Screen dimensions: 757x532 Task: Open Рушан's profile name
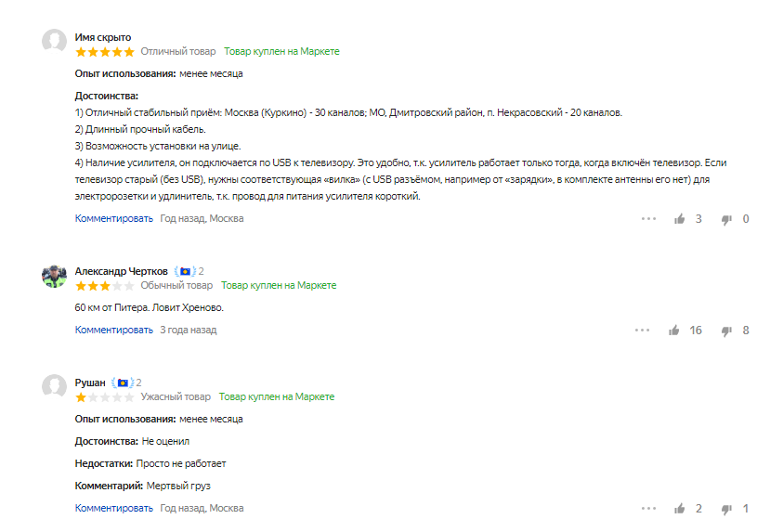[90, 383]
